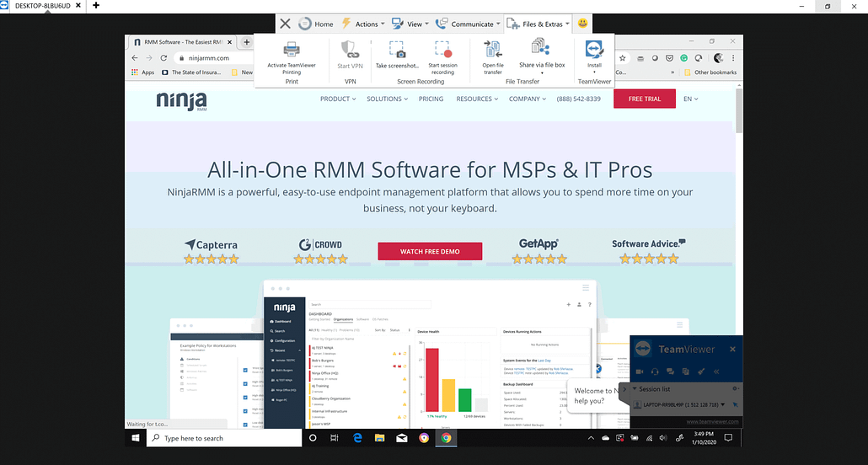Open the PRICING page link

[x=431, y=99]
